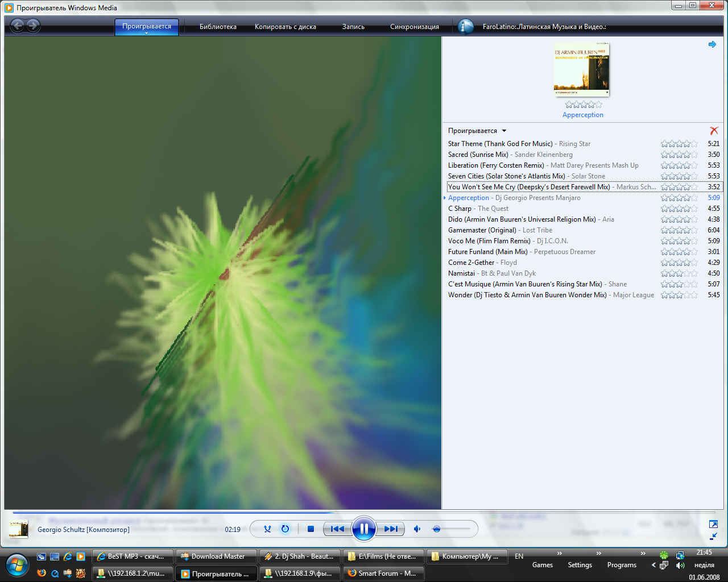Viewport: 728px width, 582px height.
Task: Click the seek progress bar
Action: pyautogui.click(x=364, y=513)
